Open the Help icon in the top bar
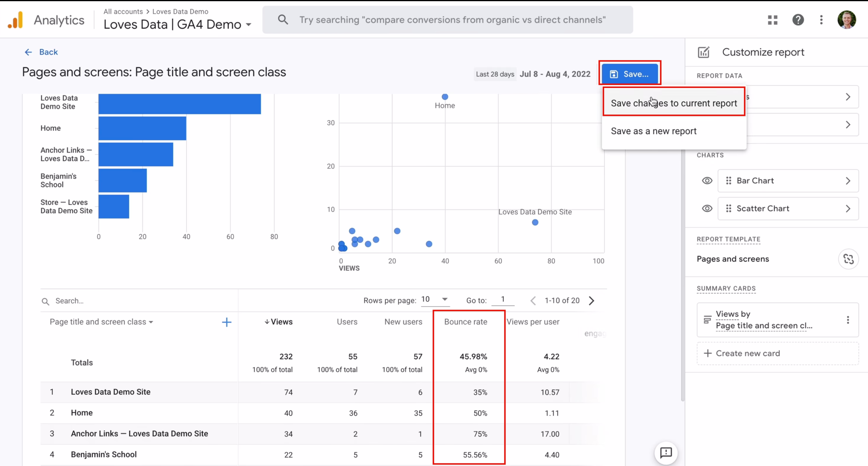Image resolution: width=868 pixels, height=466 pixels. coord(798,20)
